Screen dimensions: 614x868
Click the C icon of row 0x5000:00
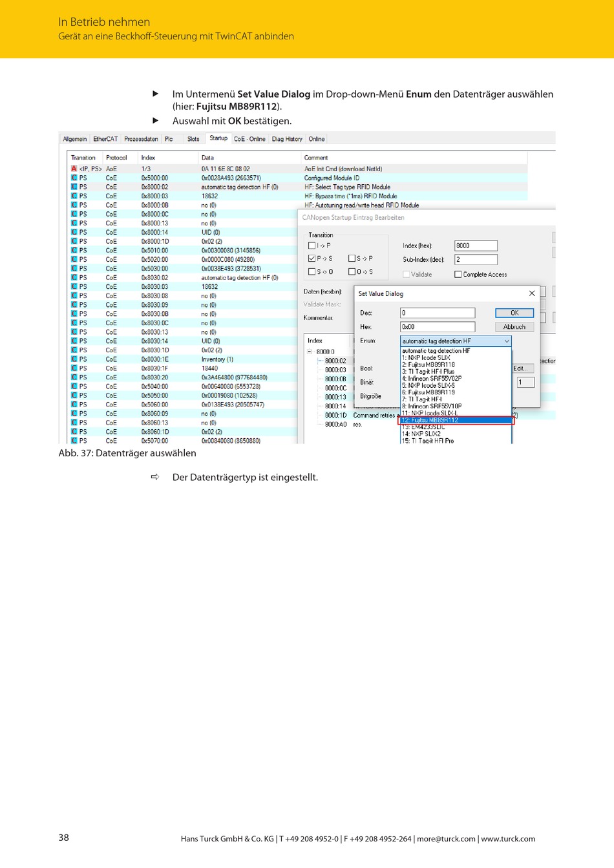(74, 178)
